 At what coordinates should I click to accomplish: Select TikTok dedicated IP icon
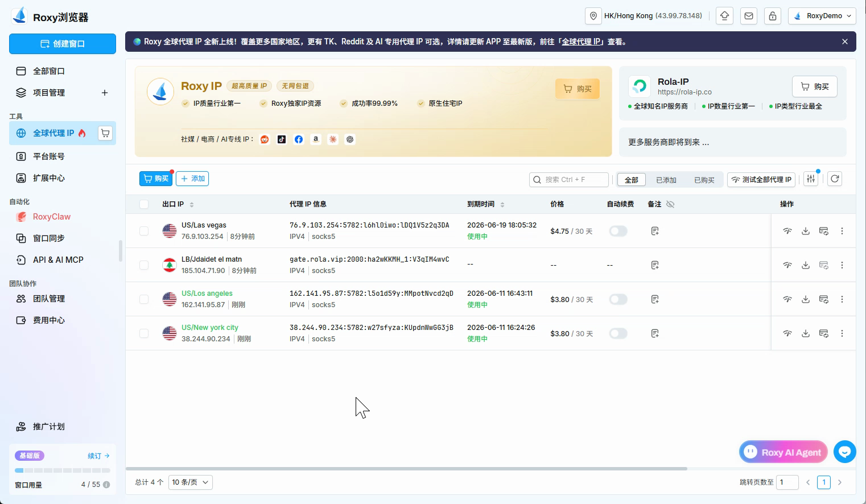point(282,139)
